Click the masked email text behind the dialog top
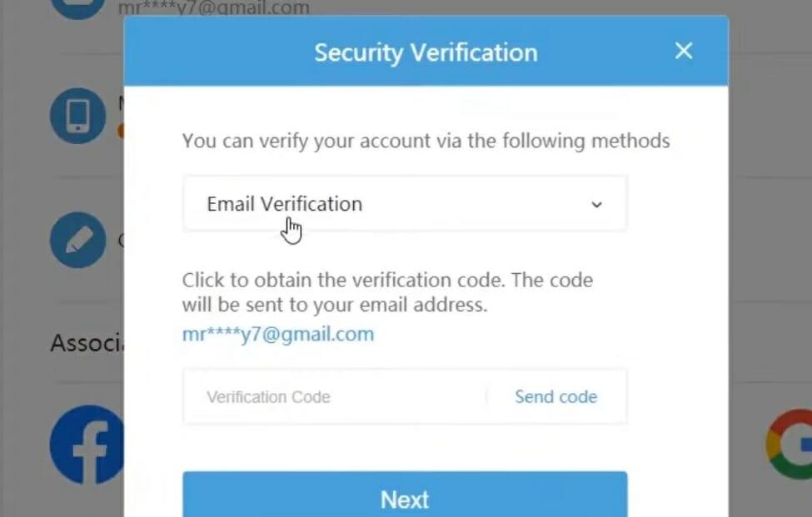This screenshot has width=812, height=517. [212, 8]
